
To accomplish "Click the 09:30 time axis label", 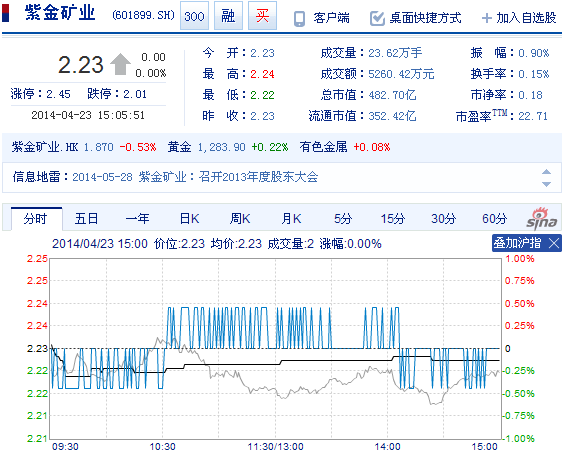I will click(65, 447).
